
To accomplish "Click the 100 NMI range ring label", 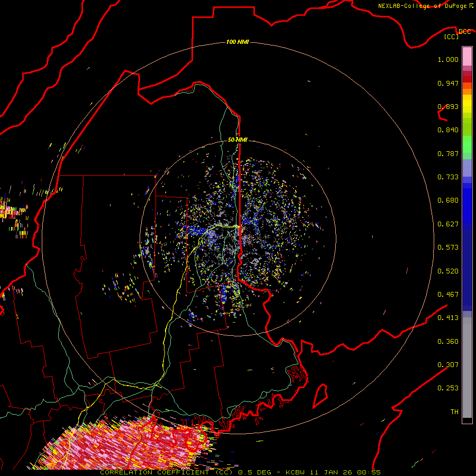I will [237, 42].
